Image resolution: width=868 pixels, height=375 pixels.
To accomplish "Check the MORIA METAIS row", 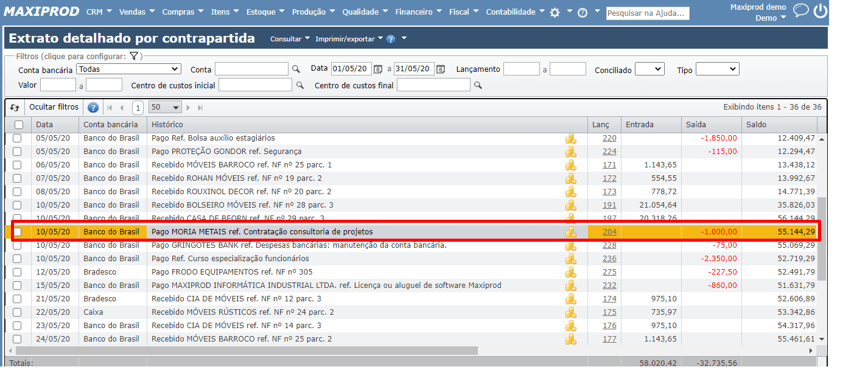I will (x=17, y=232).
